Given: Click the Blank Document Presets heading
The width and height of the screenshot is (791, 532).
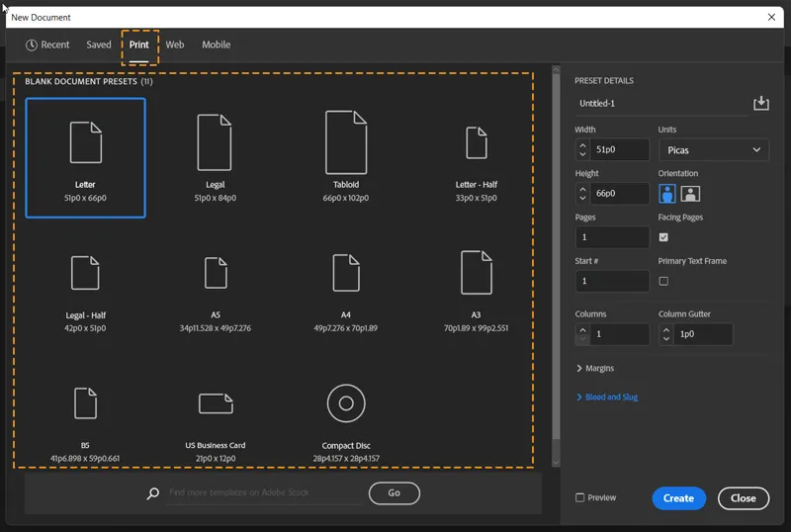Looking at the screenshot, I should click(89, 81).
